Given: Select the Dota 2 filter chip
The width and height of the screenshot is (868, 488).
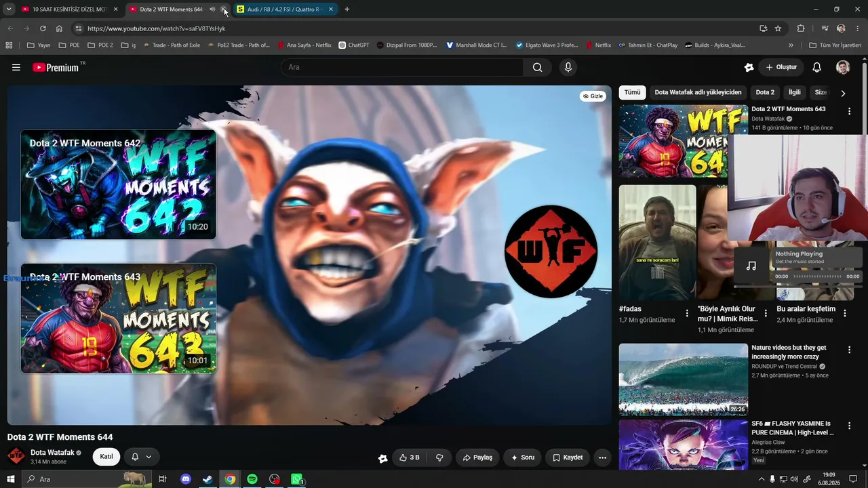Looking at the screenshot, I should [765, 92].
